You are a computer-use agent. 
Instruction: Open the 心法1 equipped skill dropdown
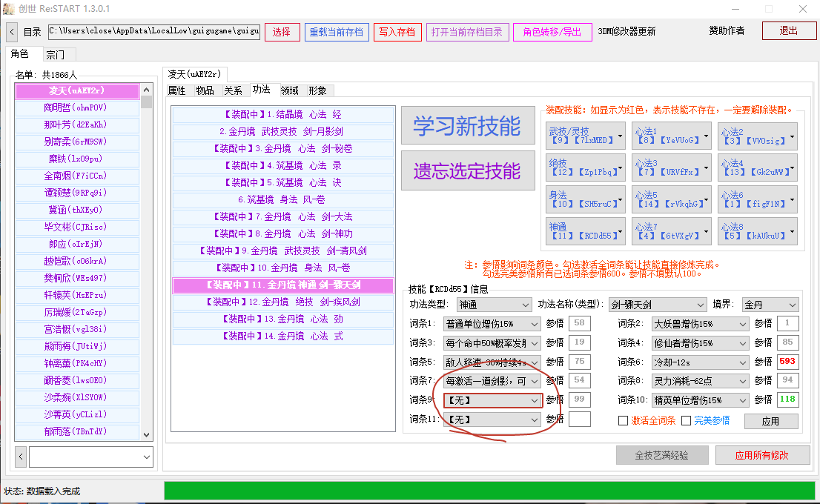pyautogui.click(x=672, y=136)
